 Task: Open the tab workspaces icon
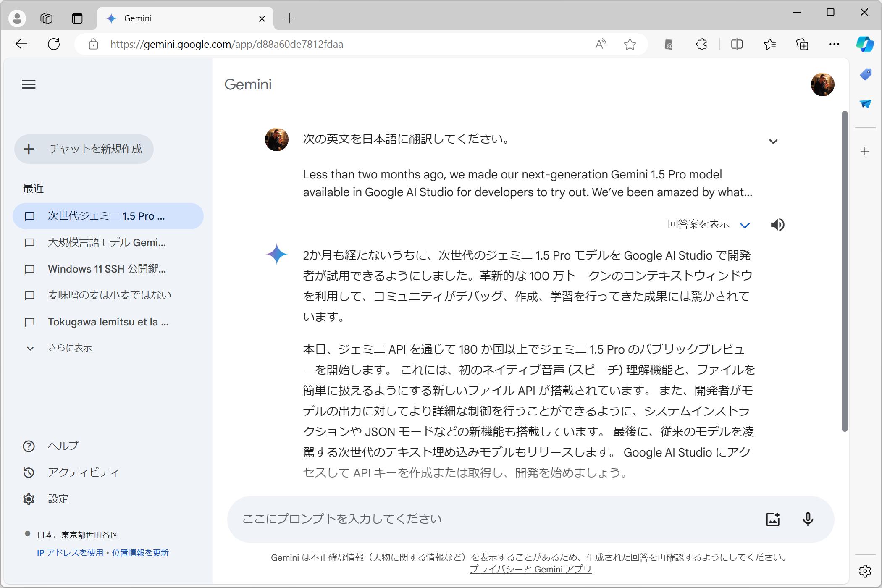[46, 18]
